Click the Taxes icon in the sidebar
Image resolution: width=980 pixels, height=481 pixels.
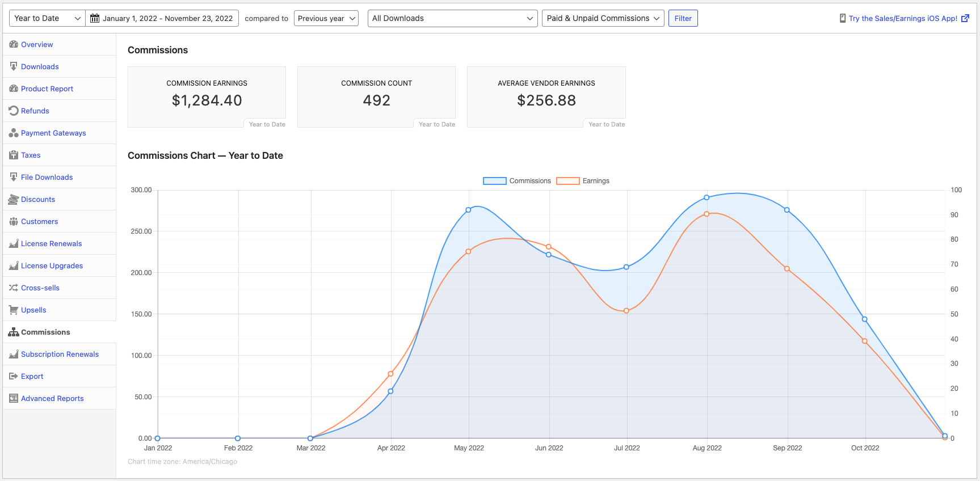pos(14,155)
